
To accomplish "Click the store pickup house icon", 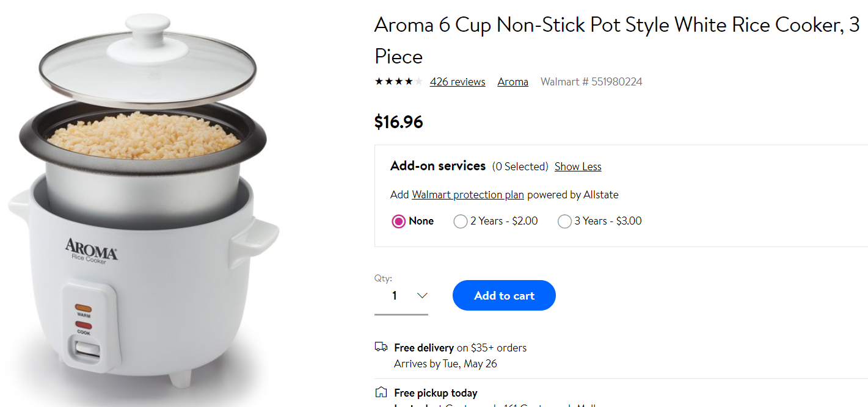I will click(381, 392).
